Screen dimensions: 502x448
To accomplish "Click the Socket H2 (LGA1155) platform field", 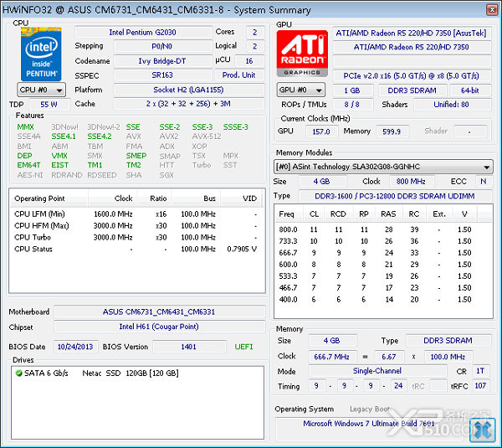I will click(x=189, y=90).
